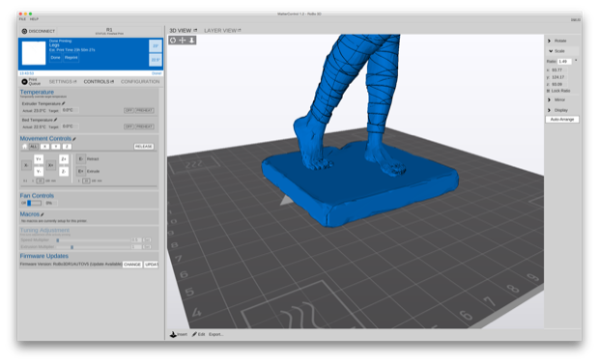
Task: Switch to the CONFIGURATION tab
Action: point(140,82)
